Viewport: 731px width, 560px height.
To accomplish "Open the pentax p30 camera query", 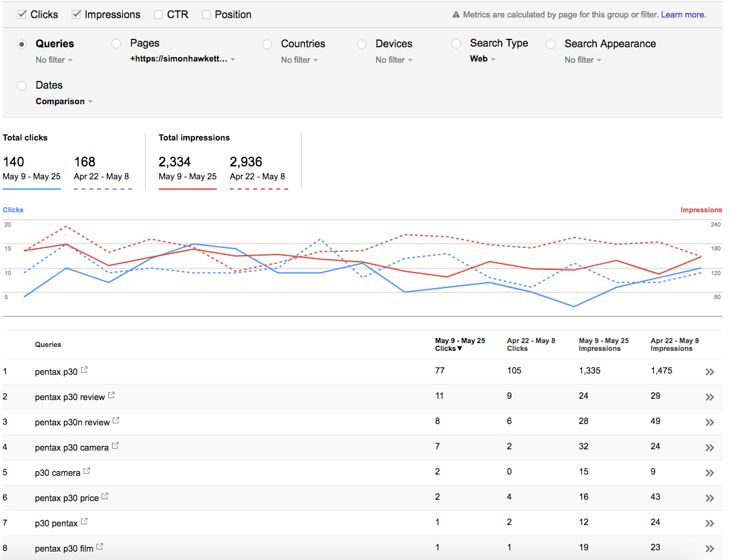I will [x=72, y=447].
